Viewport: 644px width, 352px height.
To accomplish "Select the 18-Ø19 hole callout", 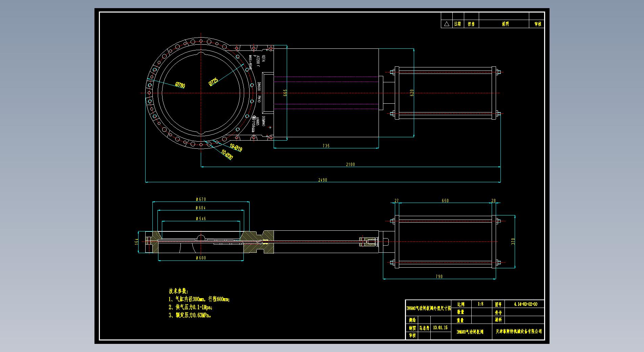I will click(x=236, y=148).
